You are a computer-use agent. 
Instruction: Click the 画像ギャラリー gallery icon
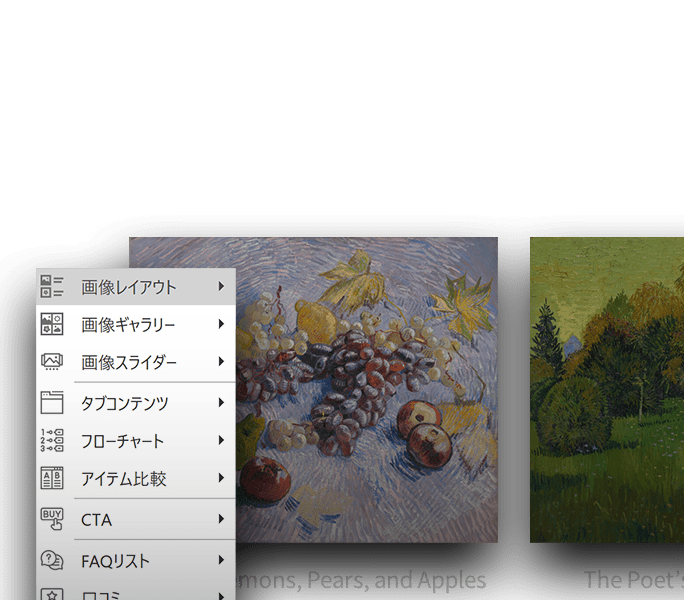pyautogui.click(x=52, y=324)
